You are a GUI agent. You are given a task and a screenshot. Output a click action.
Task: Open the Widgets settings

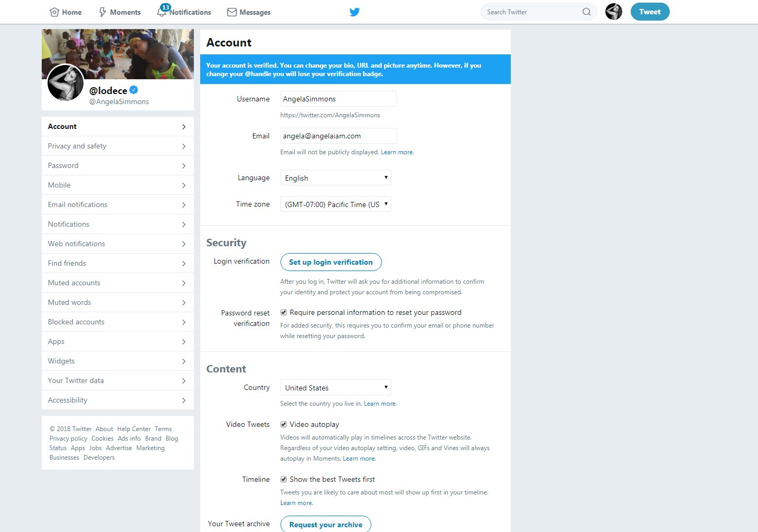tap(118, 361)
